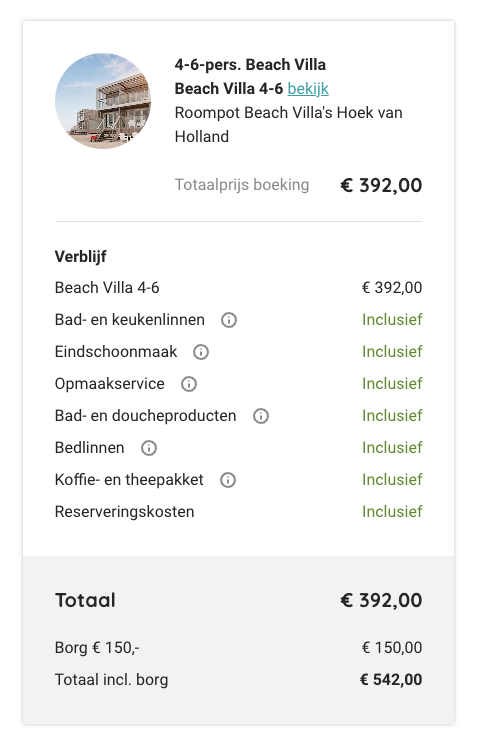The height and width of the screenshot is (746, 479).
Task: Click the Borg € 150,- row
Action: tap(238, 648)
